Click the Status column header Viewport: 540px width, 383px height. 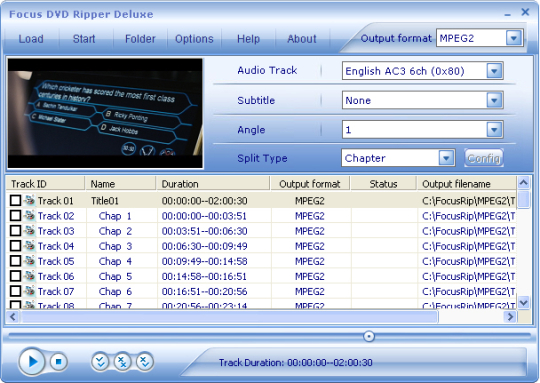(383, 184)
